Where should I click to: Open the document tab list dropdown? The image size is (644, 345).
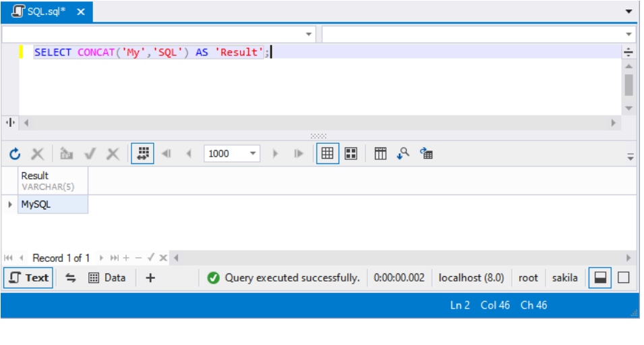click(628, 11)
